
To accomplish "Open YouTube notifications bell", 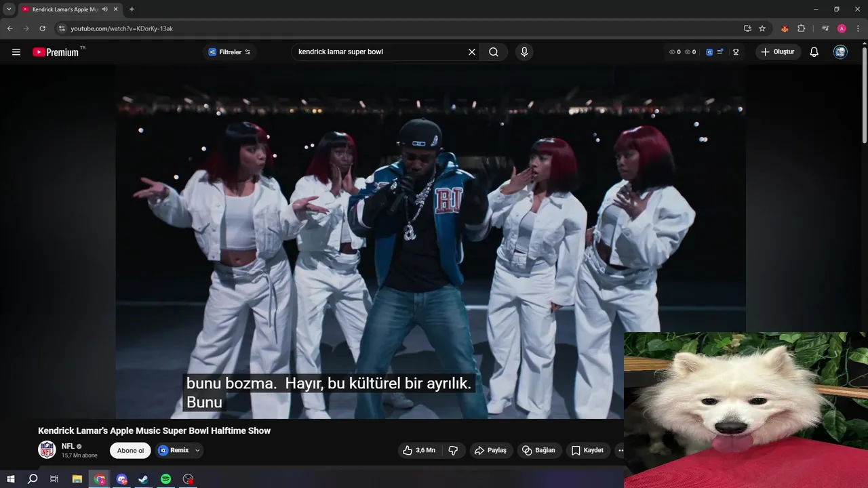I will (814, 52).
